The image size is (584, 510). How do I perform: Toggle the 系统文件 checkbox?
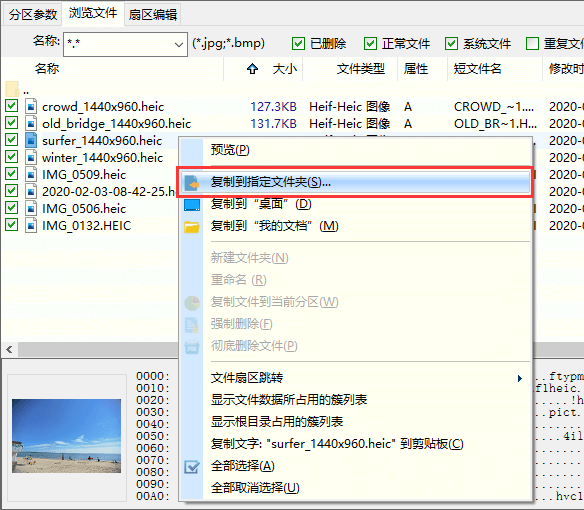(x=451, y=44)
